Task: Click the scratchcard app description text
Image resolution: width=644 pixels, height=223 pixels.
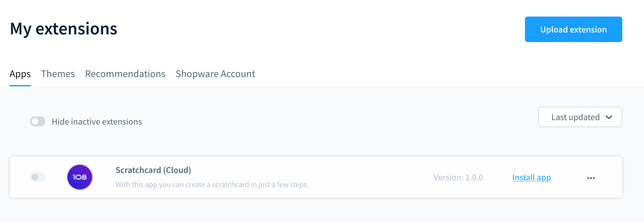Action: (212, 184)
